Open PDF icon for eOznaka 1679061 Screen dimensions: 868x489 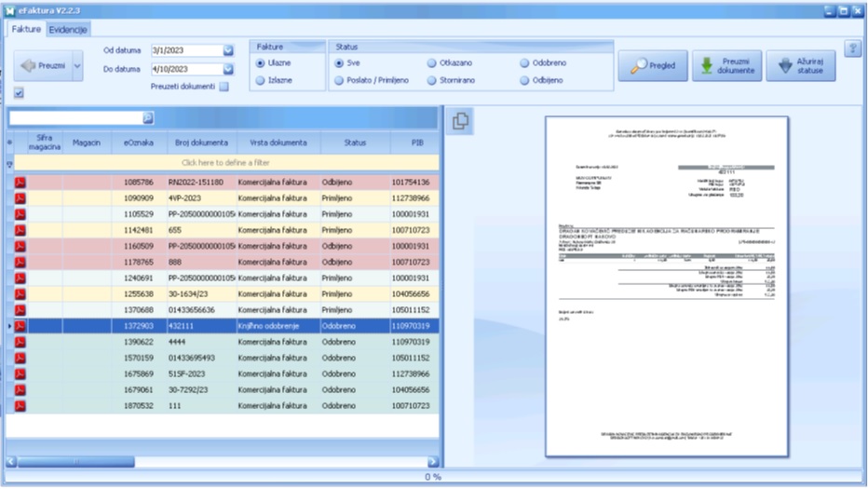20,390
